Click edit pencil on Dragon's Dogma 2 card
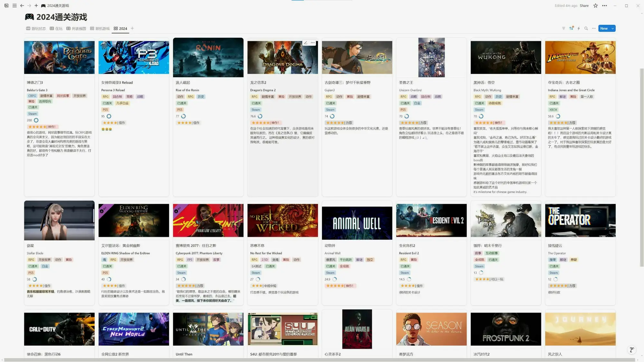This screenshot has height=362, width=644. coord(306,43)
